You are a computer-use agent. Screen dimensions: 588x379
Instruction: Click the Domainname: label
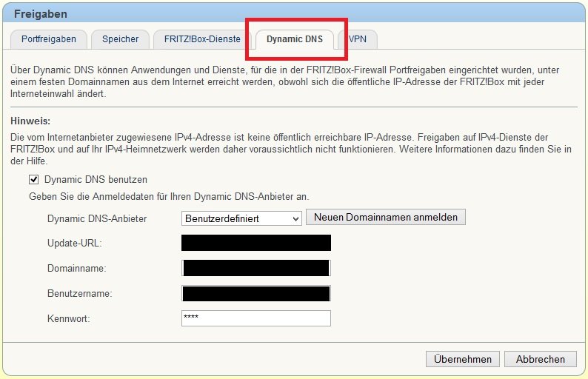76,269
